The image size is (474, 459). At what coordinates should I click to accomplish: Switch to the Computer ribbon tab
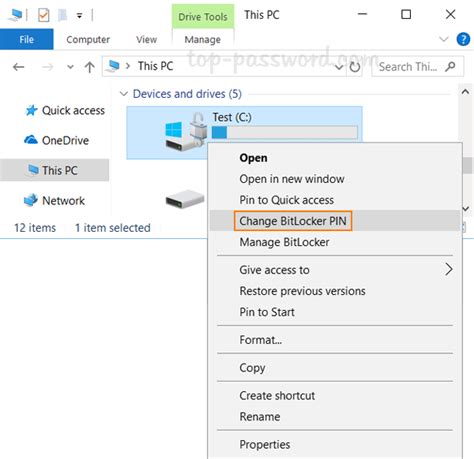(88, 39)
